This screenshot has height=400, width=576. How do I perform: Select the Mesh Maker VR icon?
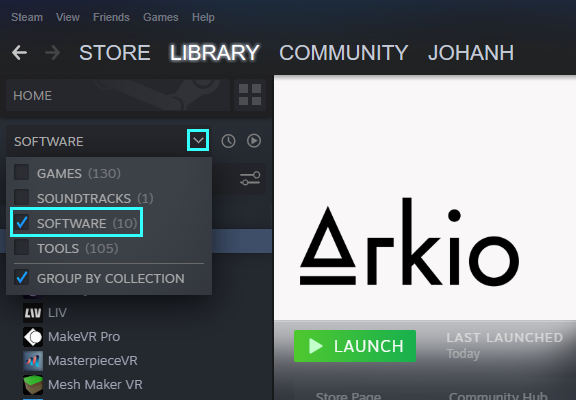click(x=33, y=385)
